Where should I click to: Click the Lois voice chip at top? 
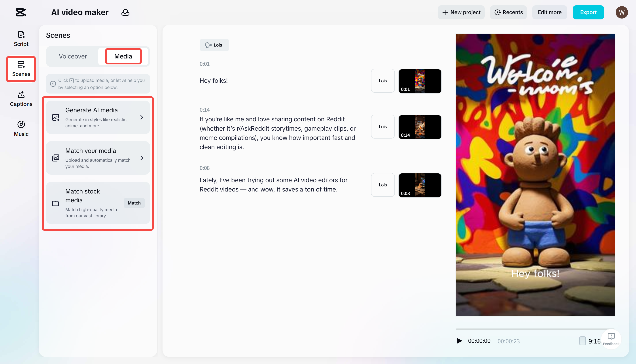pos(214,45)
